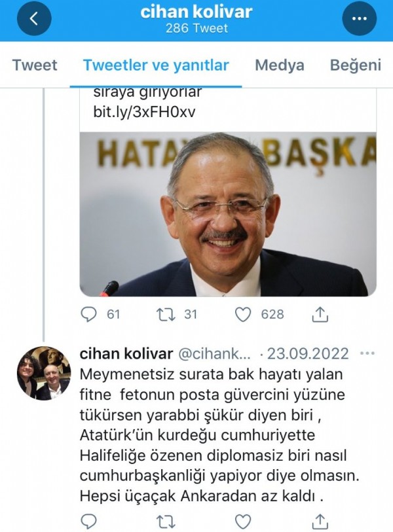Open the share icon under the photo tweet
The height and width of the screenshot is (532, 393).
[x=321, y=314]
